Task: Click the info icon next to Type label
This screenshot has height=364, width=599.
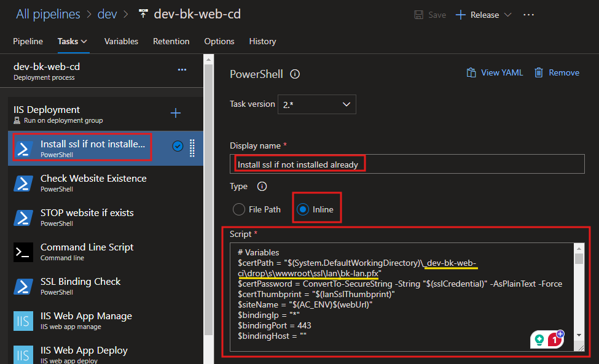Action: coord(262,186)
